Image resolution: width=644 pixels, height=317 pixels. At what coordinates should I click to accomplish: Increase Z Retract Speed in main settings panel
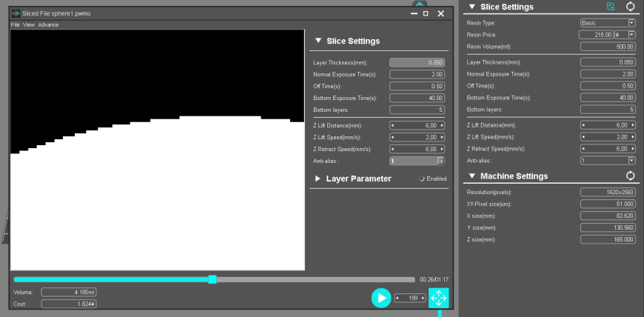[x=633, y=149]
